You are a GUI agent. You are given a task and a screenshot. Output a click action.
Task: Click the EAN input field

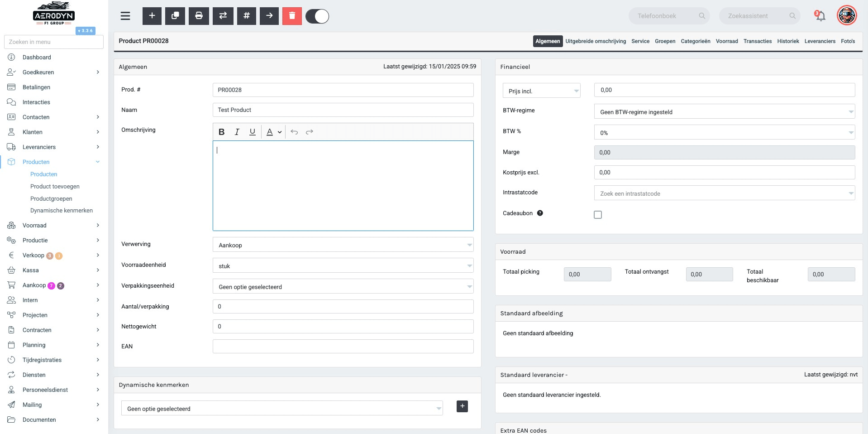click(343, 346)
